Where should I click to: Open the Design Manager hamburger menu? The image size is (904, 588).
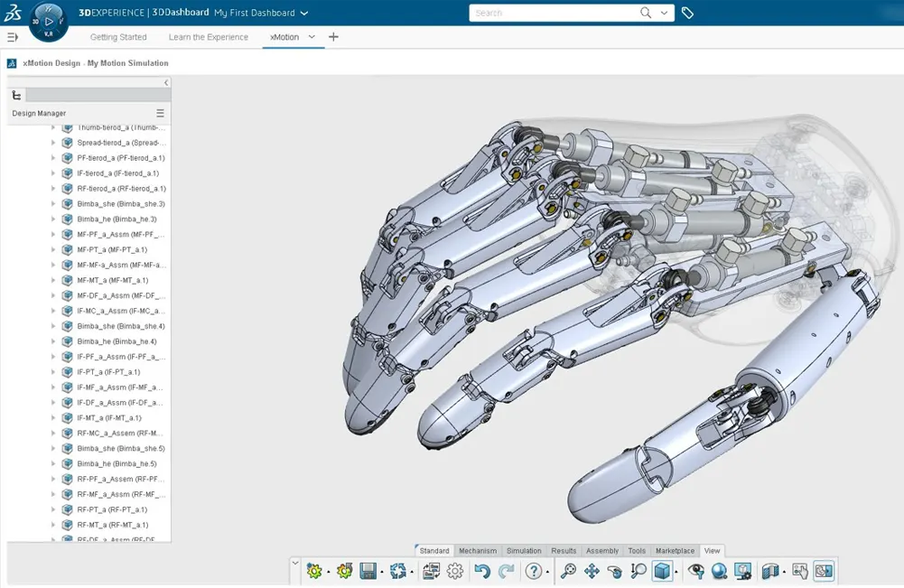pos(160,114)
